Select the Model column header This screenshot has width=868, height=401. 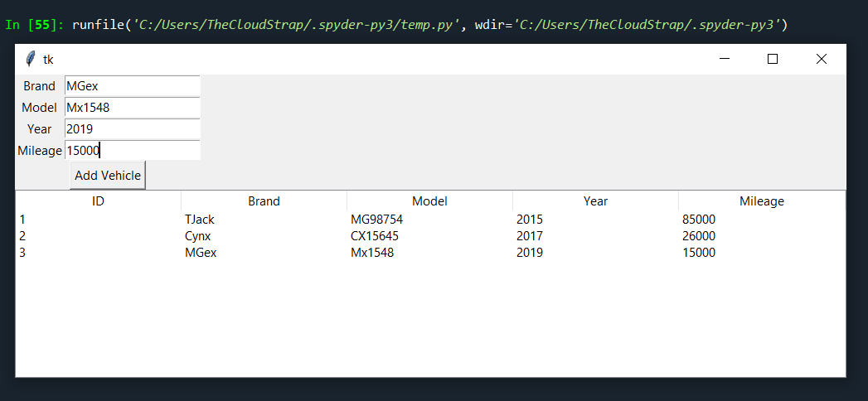(x=429, y=201)
